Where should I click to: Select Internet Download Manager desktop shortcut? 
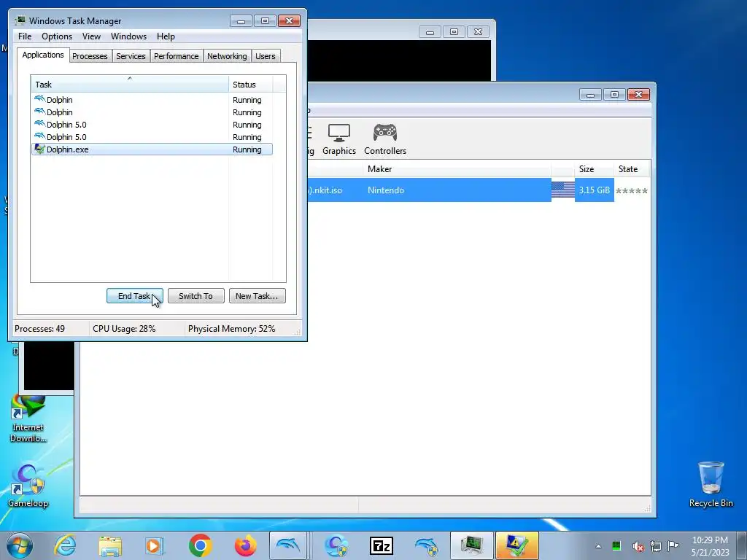point(28,419)
